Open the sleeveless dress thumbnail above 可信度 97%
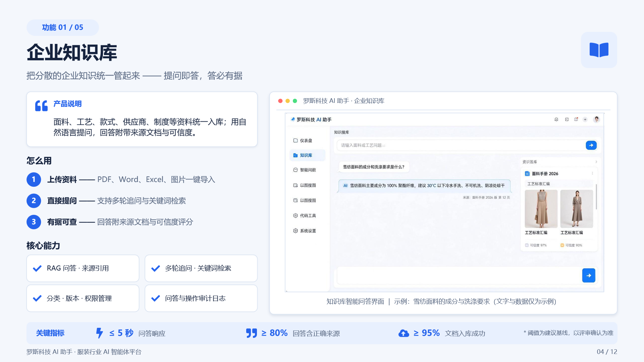The image size is (644, 362). click(541, 209)
